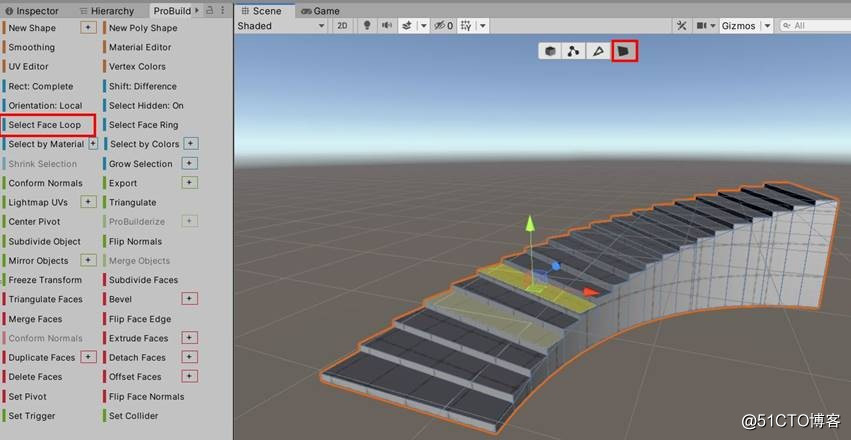Toggle hidden objects visibility icon

(443, 25)
